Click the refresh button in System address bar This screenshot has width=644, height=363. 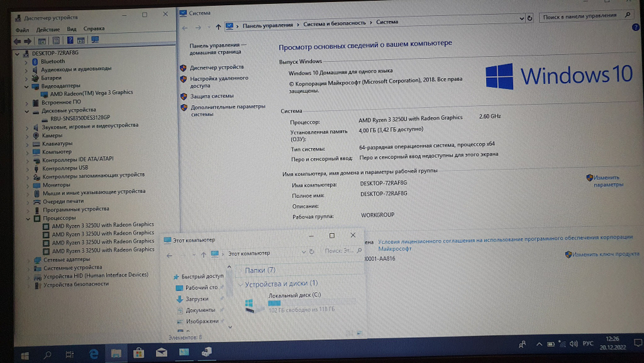[x=530, y=18]
